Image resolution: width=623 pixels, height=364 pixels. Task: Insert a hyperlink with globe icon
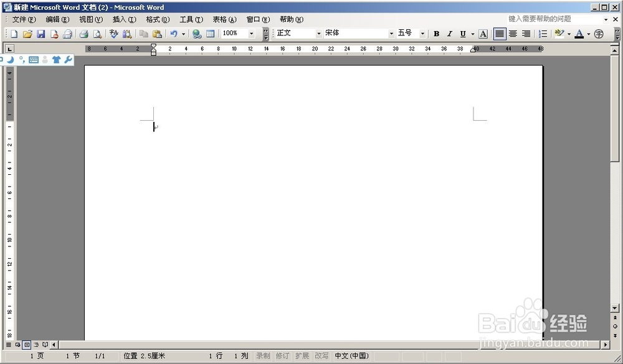(197, 34)
